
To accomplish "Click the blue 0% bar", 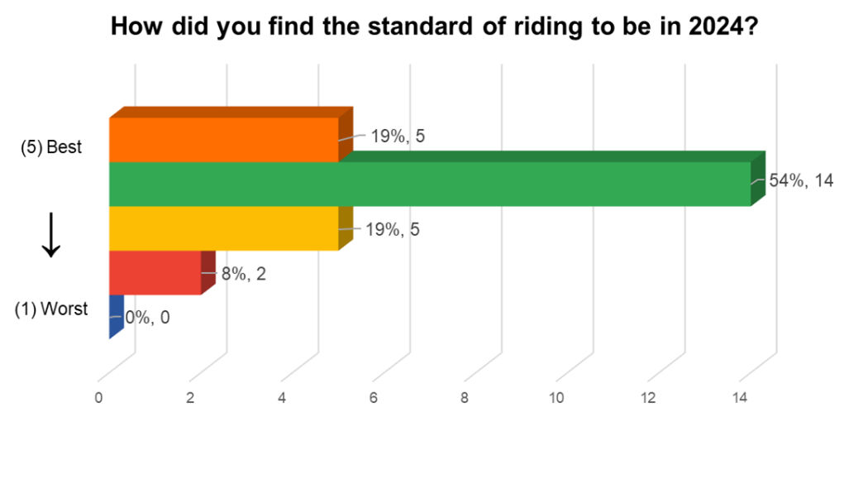I will tap(117, 316).
